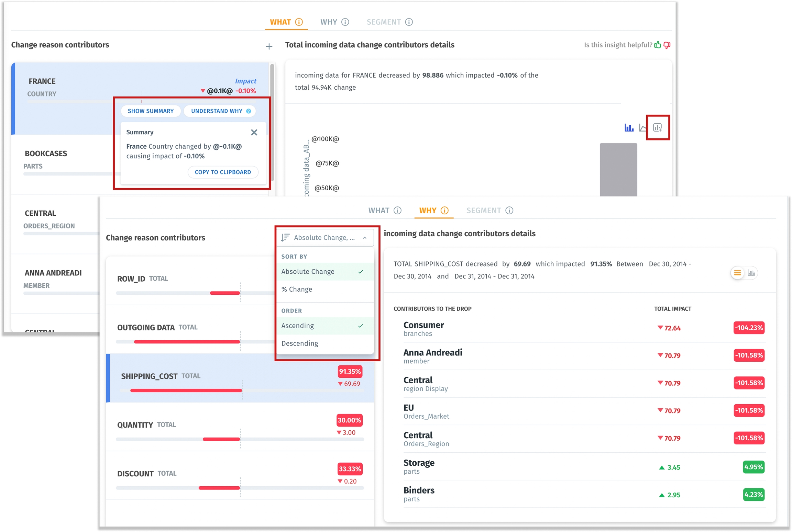Click the add chart to dashboard icon
Screen dimensions: 792x532
(x=657, y=128)
